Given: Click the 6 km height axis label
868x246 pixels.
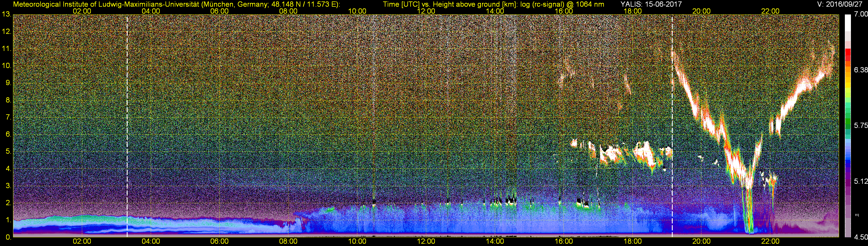Looking at the screenshot, I should [x=8, y=135].
